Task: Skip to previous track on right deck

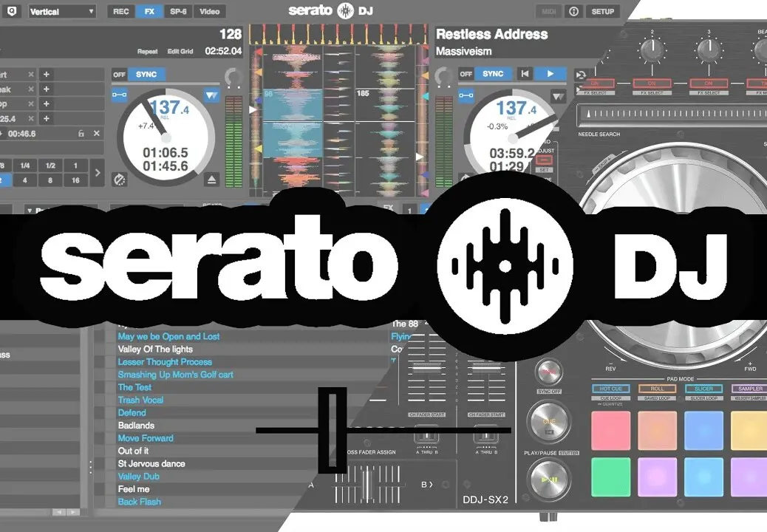Action: tap(525, 74)
